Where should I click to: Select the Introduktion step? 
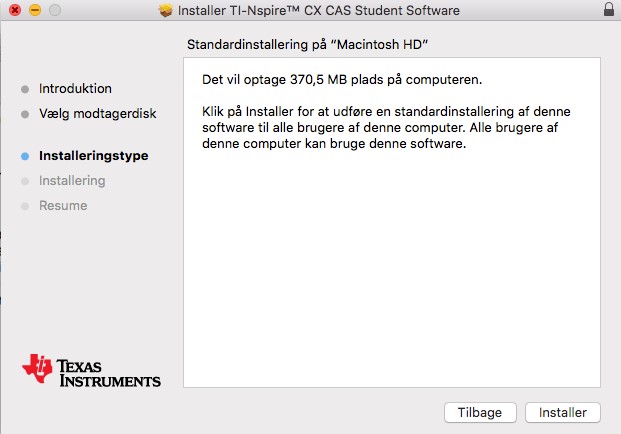75,89
